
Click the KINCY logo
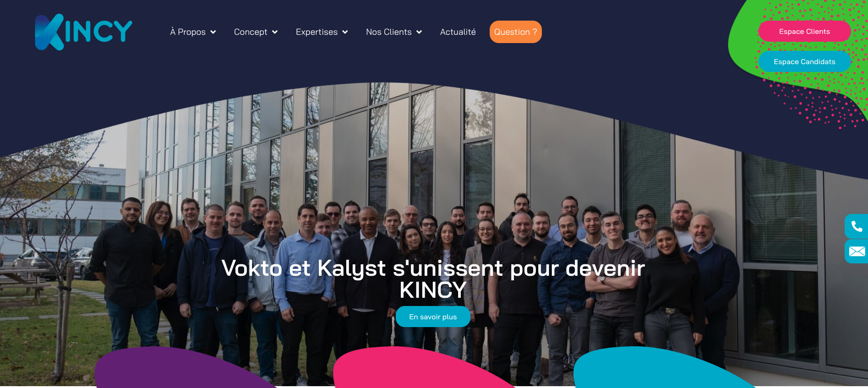84,32
